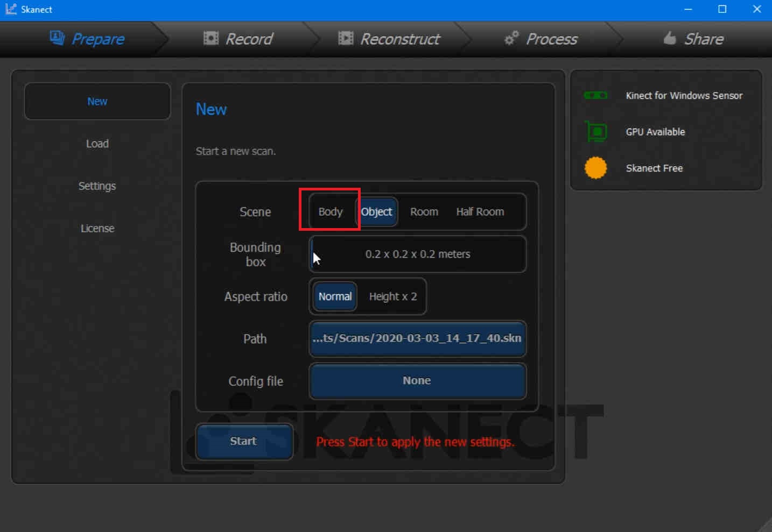Screen dimensions: 772x532
Task: Choose Room scene option
Action: [424, 212]
